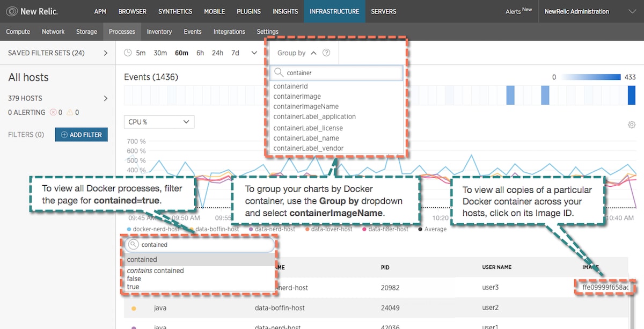Switch to the Settings sub-tab
The image size is (644, 329).
coord(268,32)
